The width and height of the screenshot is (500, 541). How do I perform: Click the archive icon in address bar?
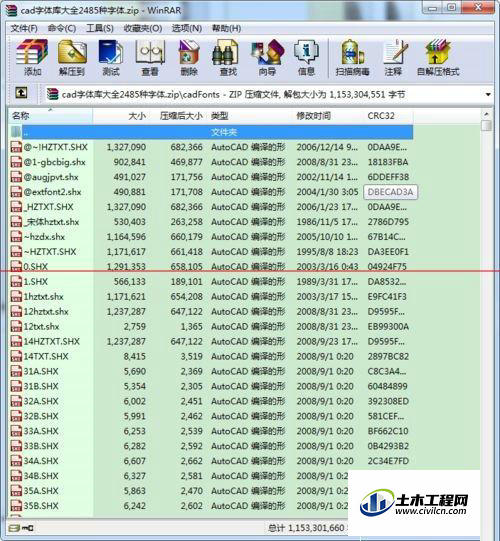point(53,94)
